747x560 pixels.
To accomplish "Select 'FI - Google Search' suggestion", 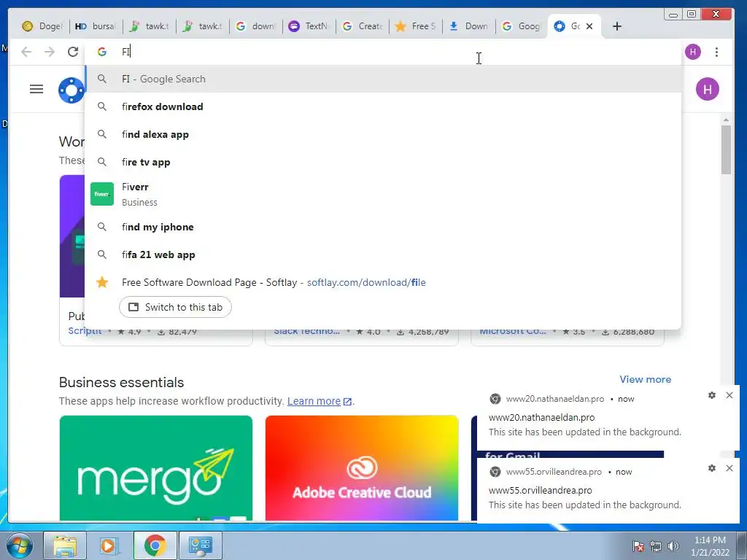I will (383, 79).
